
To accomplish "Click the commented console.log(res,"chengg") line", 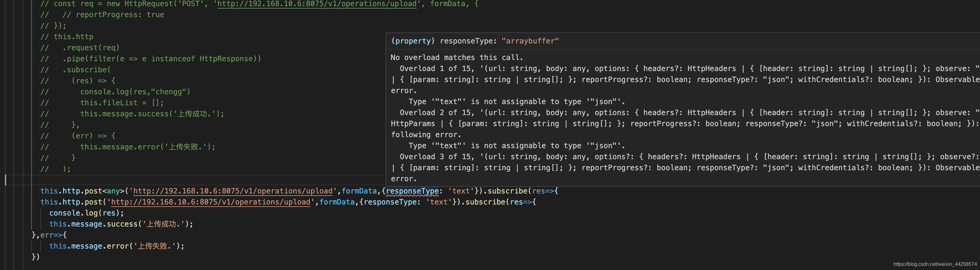I will (116, 92).
